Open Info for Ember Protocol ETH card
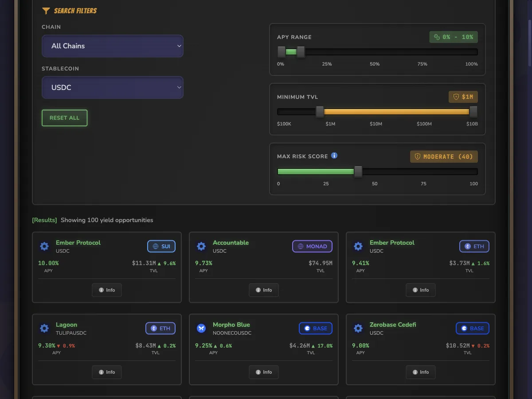 [x=421, y=290]
